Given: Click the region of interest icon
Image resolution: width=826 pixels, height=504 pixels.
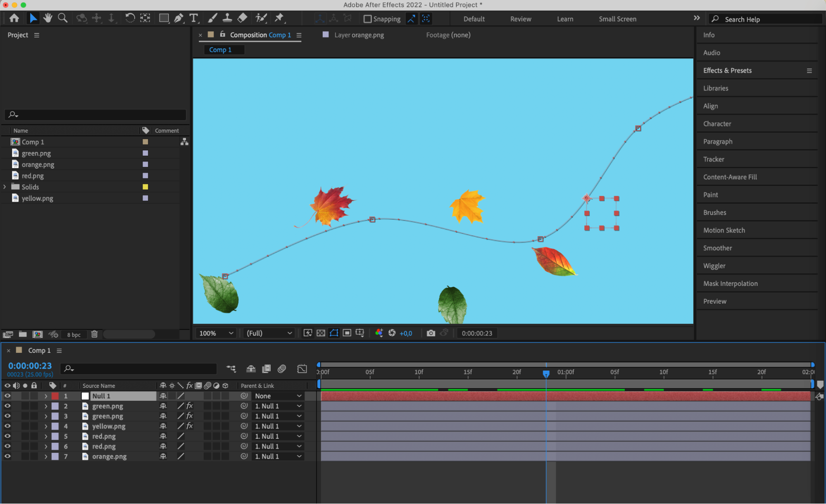Looking at the screenshot, I should tap(347, 333).
